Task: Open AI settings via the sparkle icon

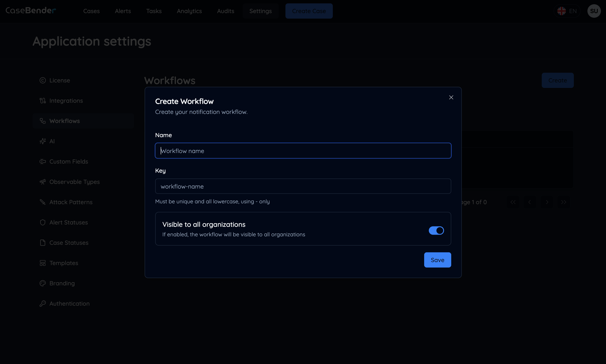Action: point(43,141)
